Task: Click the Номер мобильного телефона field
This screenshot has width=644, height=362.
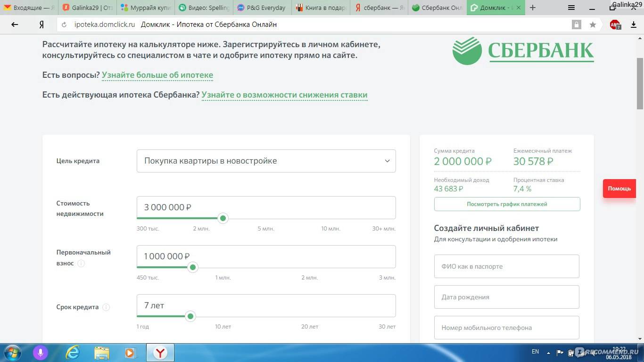Action: [x=507, y=328]
